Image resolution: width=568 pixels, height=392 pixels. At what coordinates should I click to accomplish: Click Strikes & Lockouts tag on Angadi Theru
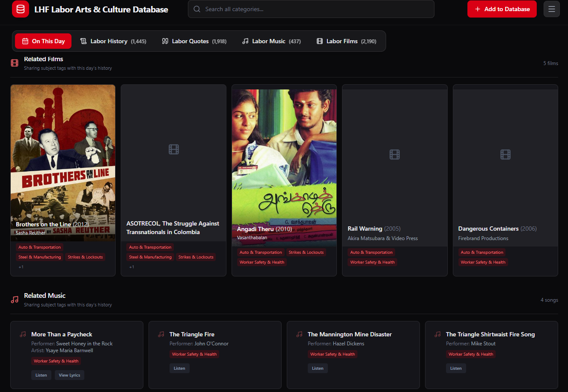coord(306,252)
